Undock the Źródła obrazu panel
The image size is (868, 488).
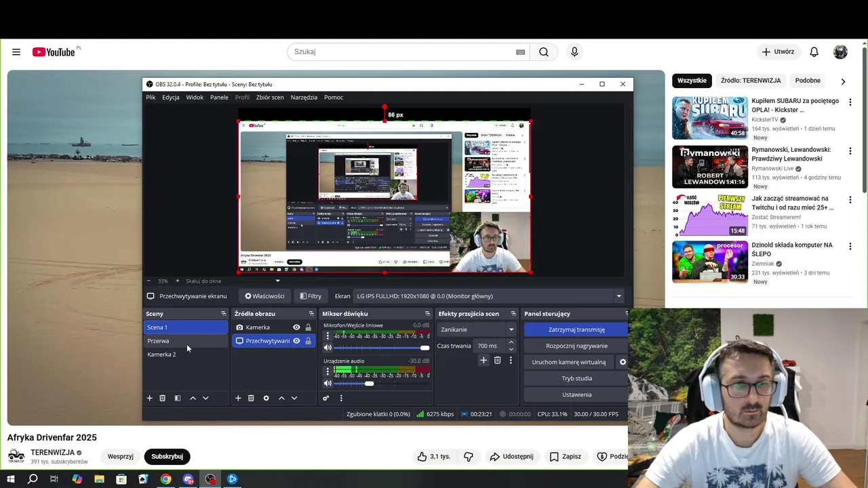click(312, 314)
